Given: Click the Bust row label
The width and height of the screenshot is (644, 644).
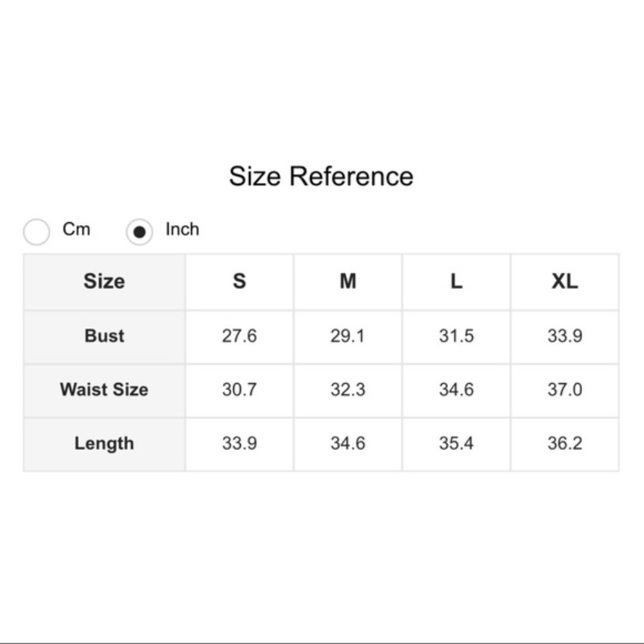Looking at the screenshot, I should [104, 336].
